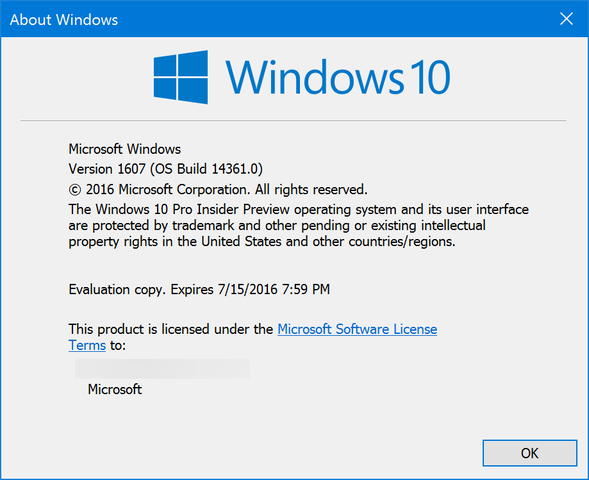This screenshot has height=480, width=589.
Task: Close the About Windows dialog
Action: coord(566,19)
